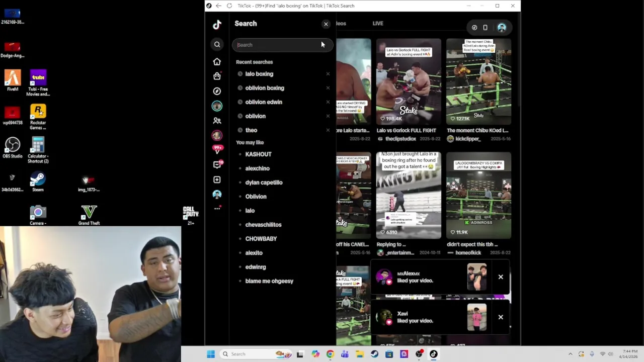Remove 'oblivion edwin' from recent searches
Screen dimensions: 644x362
point(328,102)
